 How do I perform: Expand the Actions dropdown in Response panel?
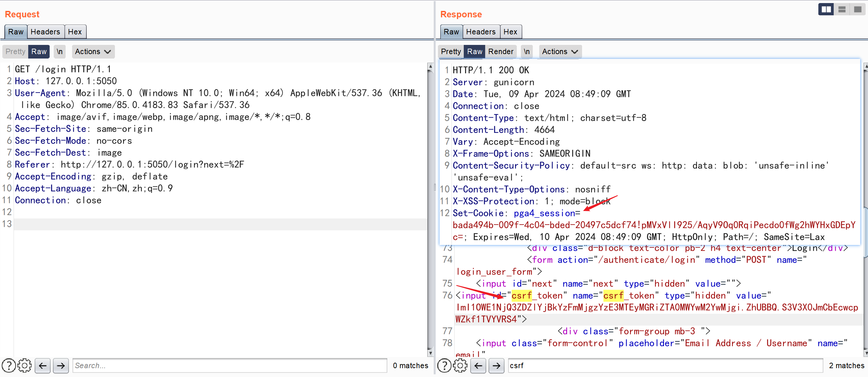coord(560,51)
